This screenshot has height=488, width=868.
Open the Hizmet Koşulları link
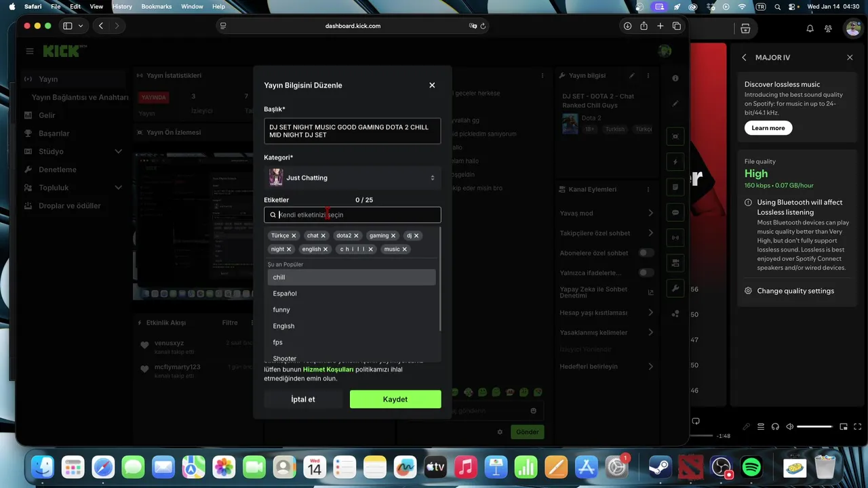[328, 369]
